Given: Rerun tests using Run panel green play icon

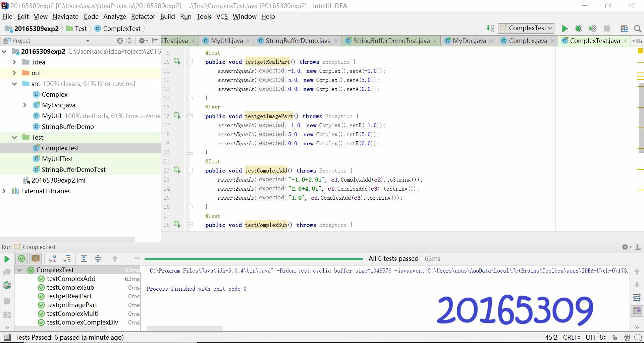Looking at the screenshot, I should point(7,259).
